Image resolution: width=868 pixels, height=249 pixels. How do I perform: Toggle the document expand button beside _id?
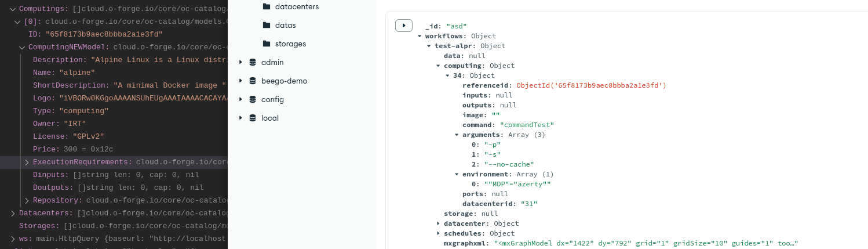point(403,26)
